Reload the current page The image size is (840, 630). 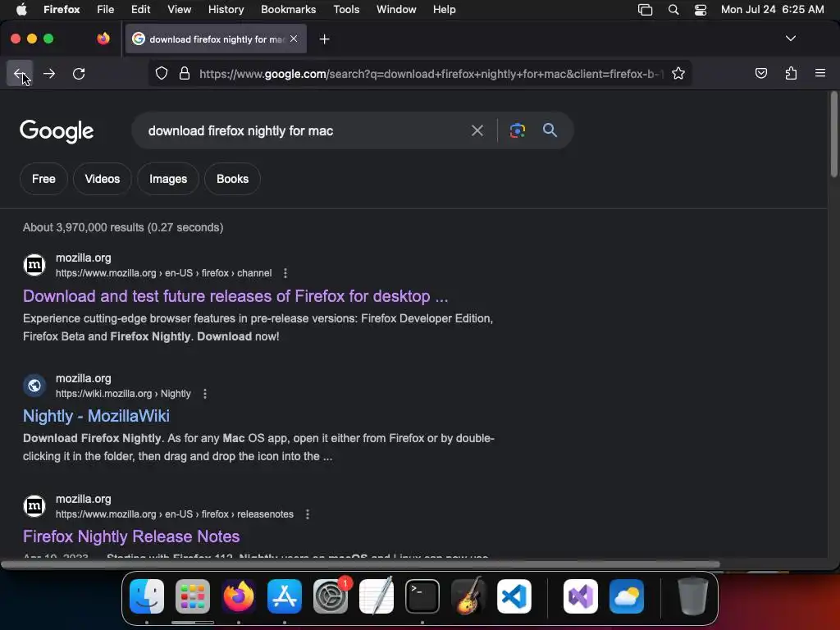click(x=79, y=73)
